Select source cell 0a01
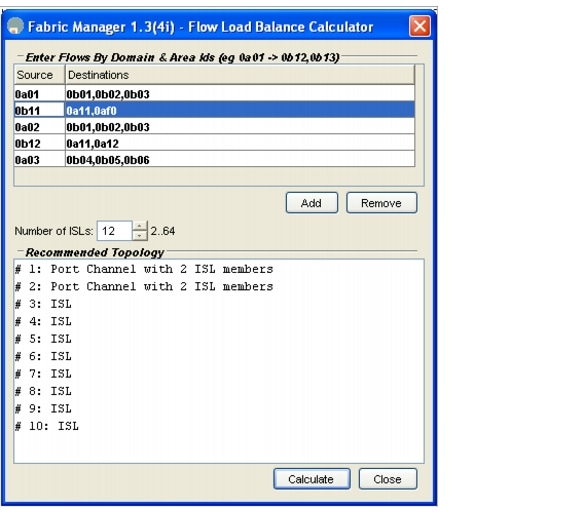The height and width of the screenshot is (523, 569). click(40, 94)
